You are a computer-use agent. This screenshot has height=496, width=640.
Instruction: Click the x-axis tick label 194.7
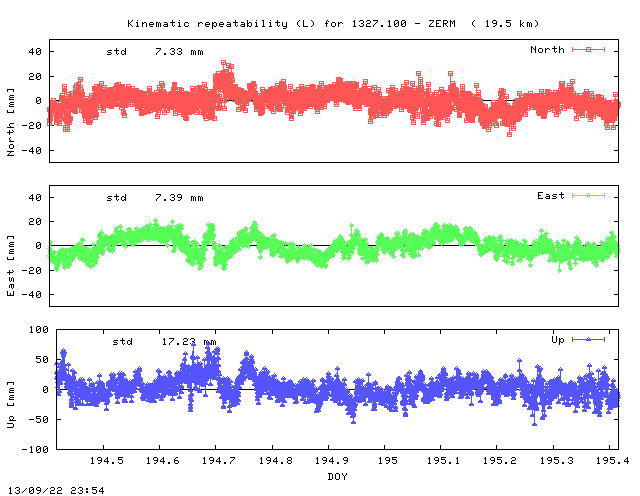pos(219,461)
